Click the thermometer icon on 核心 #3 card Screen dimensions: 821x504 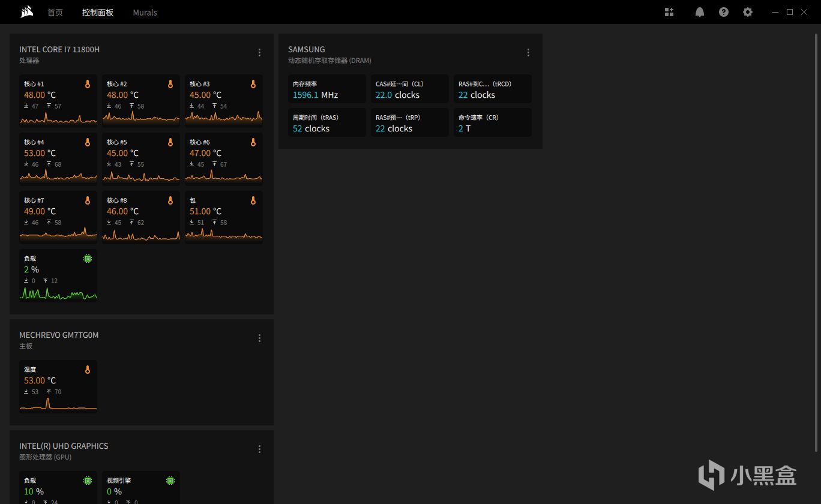point(253,84)
